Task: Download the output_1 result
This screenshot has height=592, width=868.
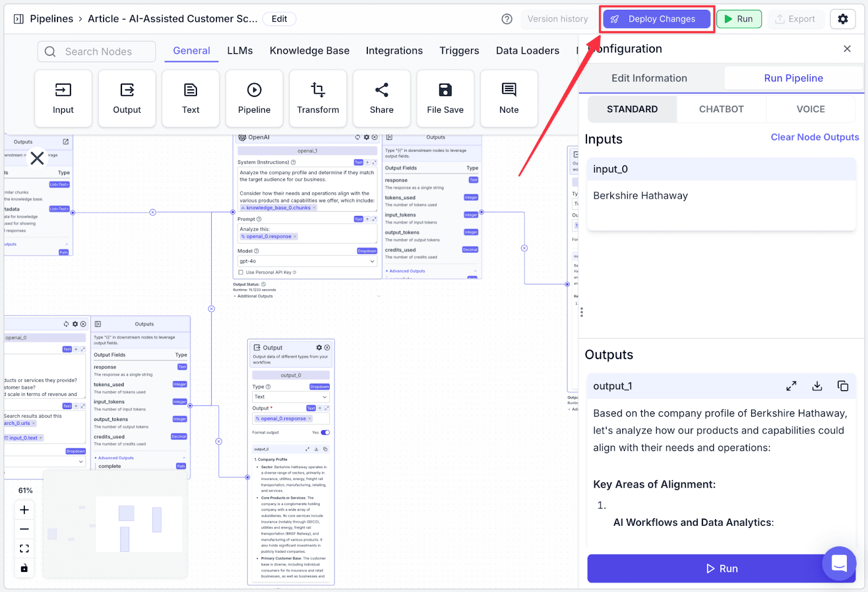Action: (817, 386)
